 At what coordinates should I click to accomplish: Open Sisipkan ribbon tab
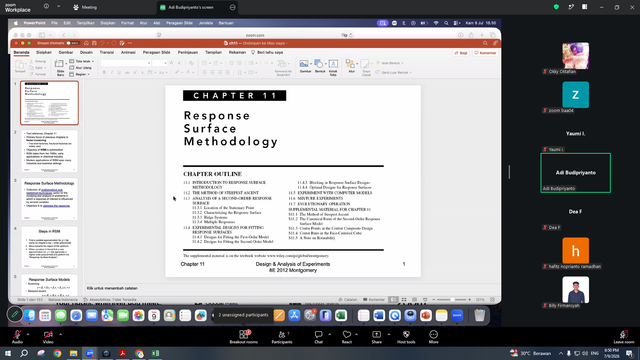tap(44, 52)
